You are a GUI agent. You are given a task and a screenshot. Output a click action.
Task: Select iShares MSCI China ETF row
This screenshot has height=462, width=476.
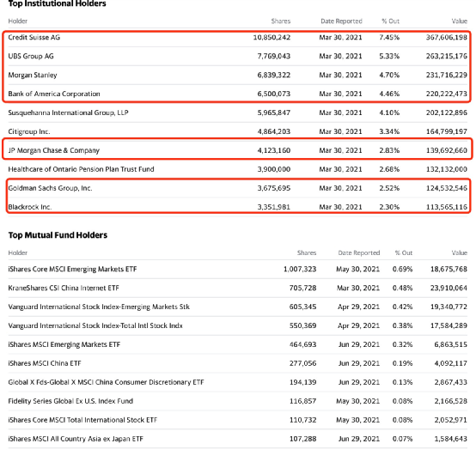[x=238, y=363]
